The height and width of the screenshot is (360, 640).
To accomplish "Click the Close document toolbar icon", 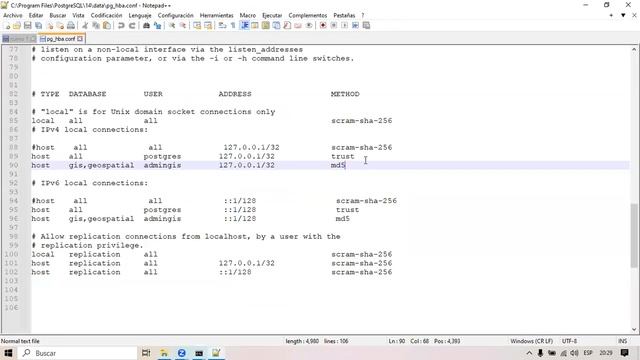I will click(49, 26).
